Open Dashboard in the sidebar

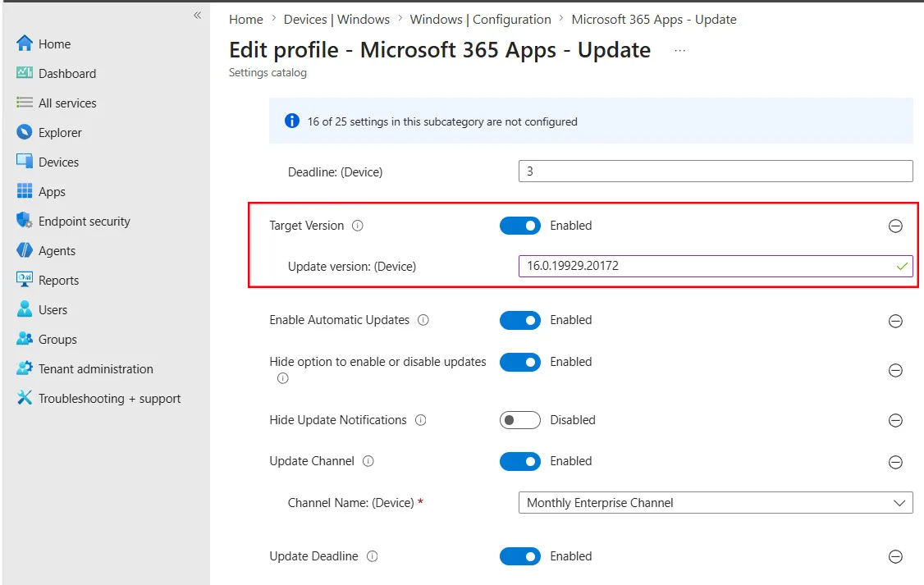coord(67,74)
